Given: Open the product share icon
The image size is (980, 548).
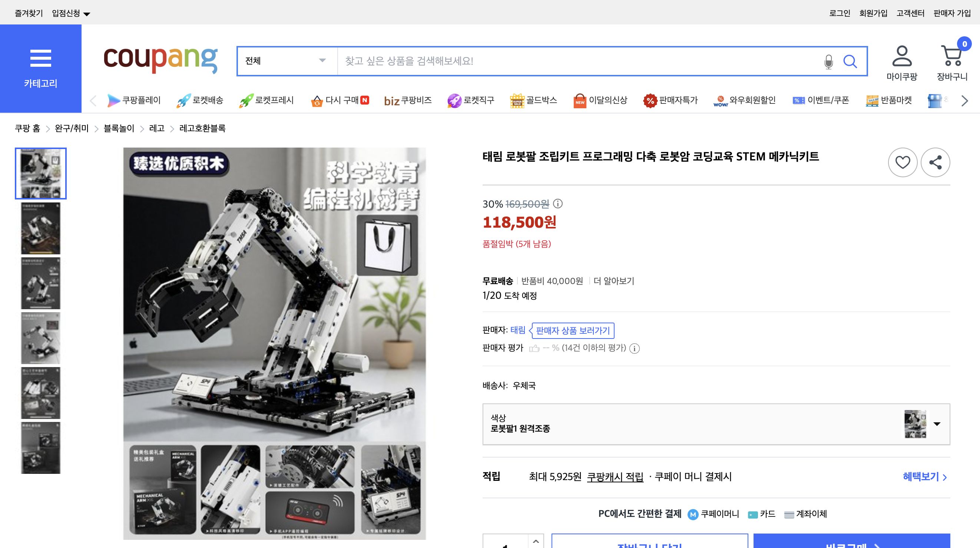Looking at the screenshot, I should 936,162.
